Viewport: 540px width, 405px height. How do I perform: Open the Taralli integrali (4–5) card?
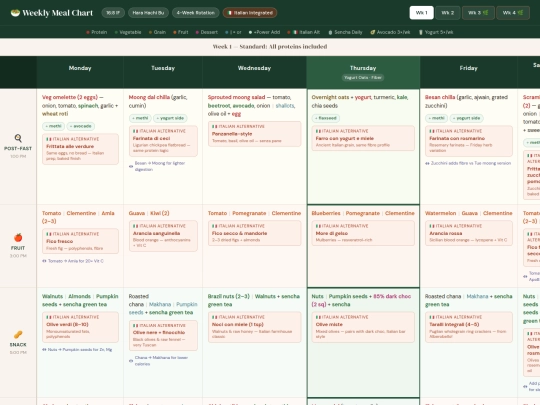469,327
